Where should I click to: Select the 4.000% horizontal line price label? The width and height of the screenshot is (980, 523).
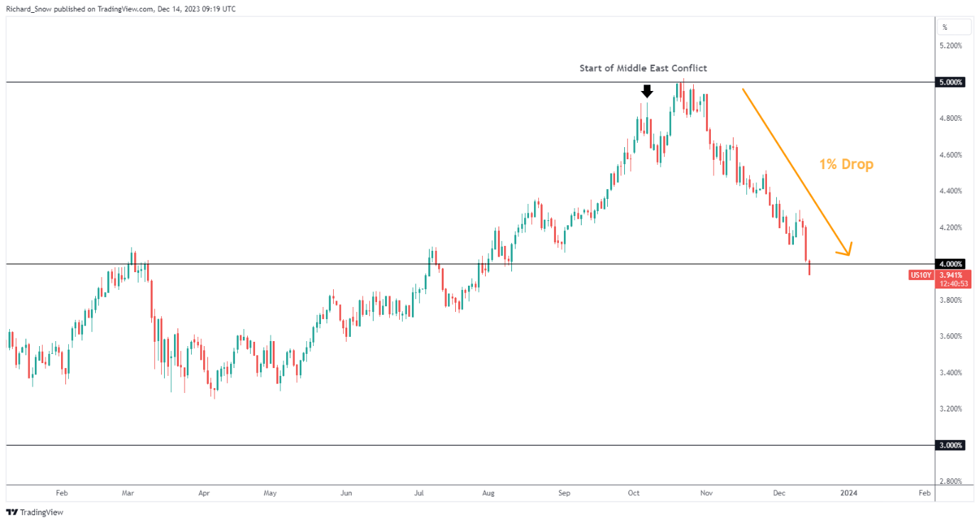click(x=951, y=264)
